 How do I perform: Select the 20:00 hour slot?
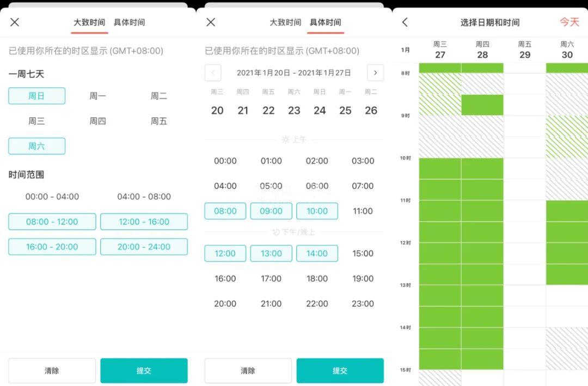[x=225, y=304]
